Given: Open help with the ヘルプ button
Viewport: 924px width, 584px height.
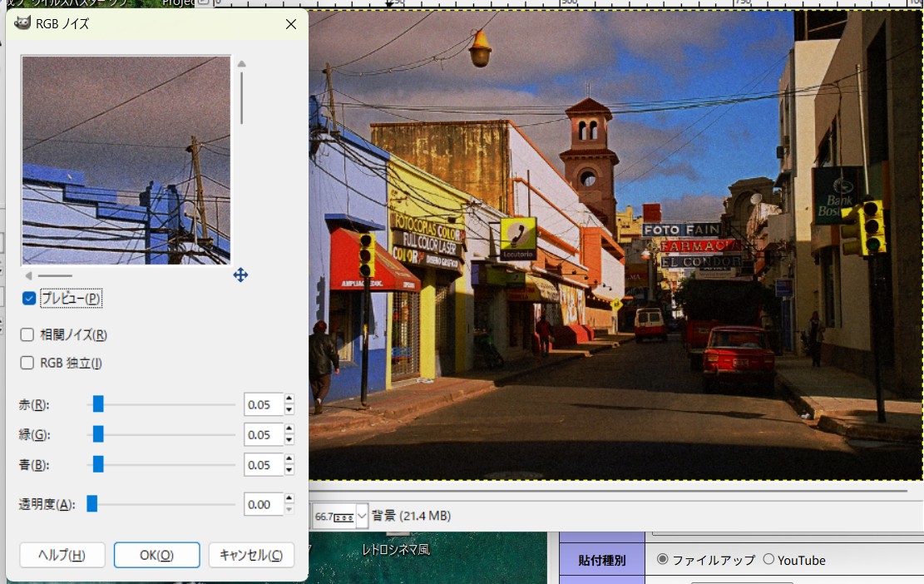Looking at the screenshot, I should click(x=62, y=555).
